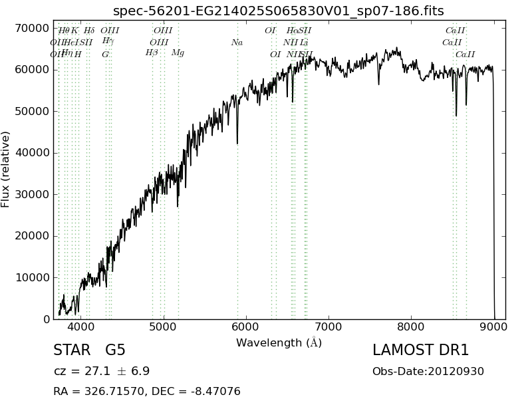Click the x-axis tick label 5000
This screenshot has width=532, height=399.
[x=163, y=327]
